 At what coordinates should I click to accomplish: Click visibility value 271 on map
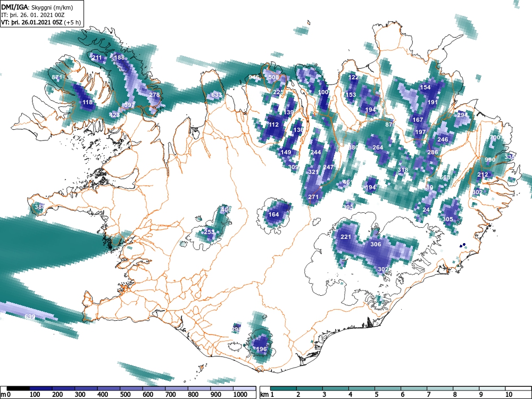(313, 197)
